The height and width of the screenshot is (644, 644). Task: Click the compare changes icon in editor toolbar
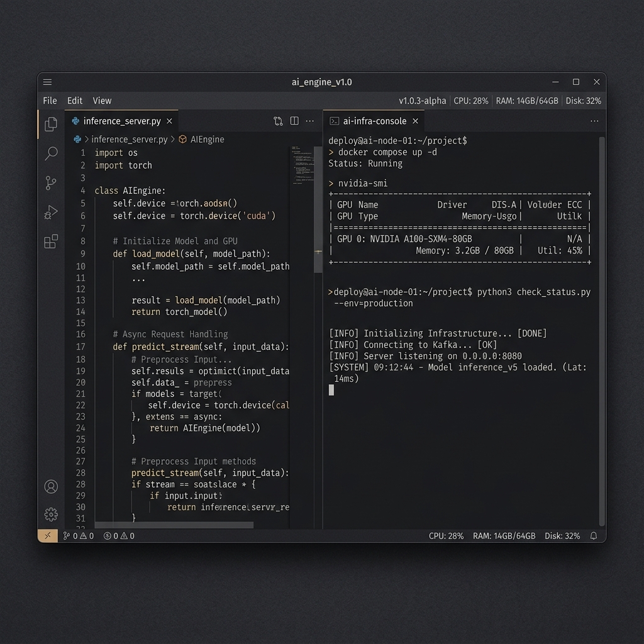point(278,121)
